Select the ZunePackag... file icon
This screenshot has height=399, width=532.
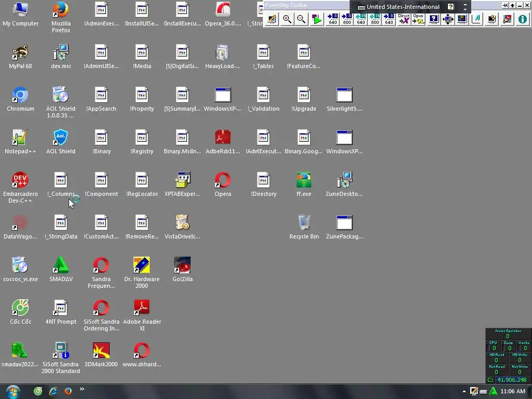344,227
